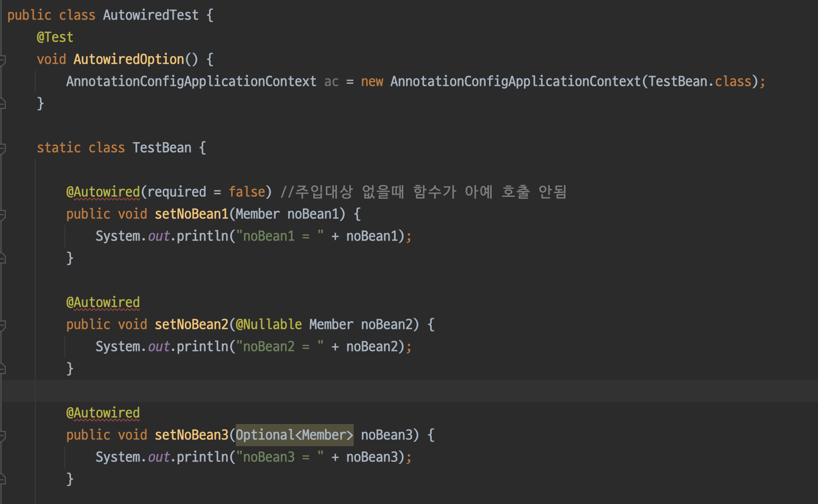Click the class name AutowiredTest
This screenshot has height=504, width=818.
[151, 15]
